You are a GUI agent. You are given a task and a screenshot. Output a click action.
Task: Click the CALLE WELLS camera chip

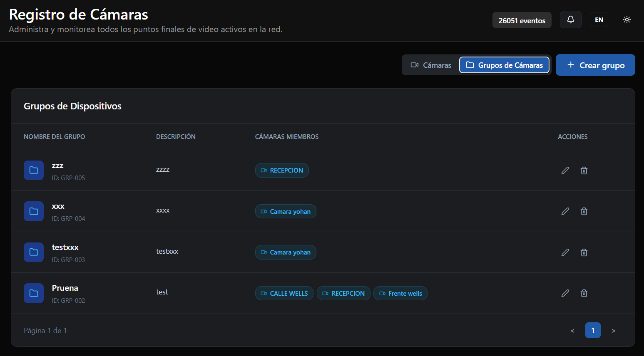click(284, 293)
